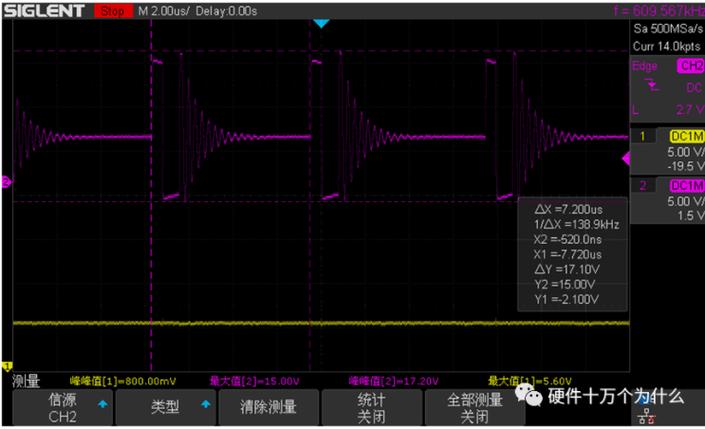Click the 测量 measurement label
Image resolution: width=705 pixels, height=429 pixels.
coord(26,381)
